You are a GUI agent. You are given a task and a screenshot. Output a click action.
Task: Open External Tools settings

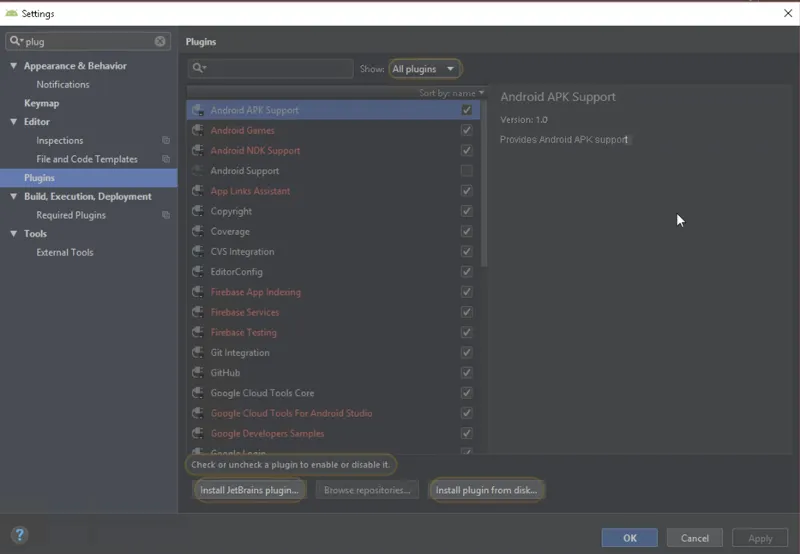65,253
